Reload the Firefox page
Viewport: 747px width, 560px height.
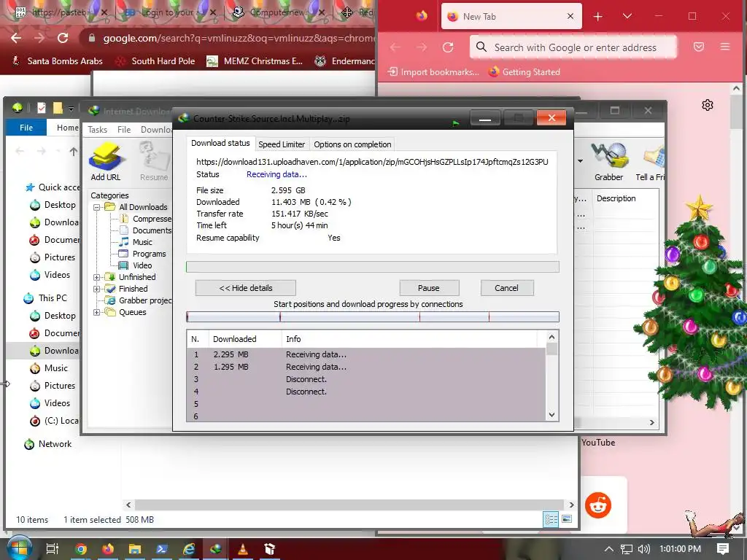pyautogui.click(x=448, y=47)
